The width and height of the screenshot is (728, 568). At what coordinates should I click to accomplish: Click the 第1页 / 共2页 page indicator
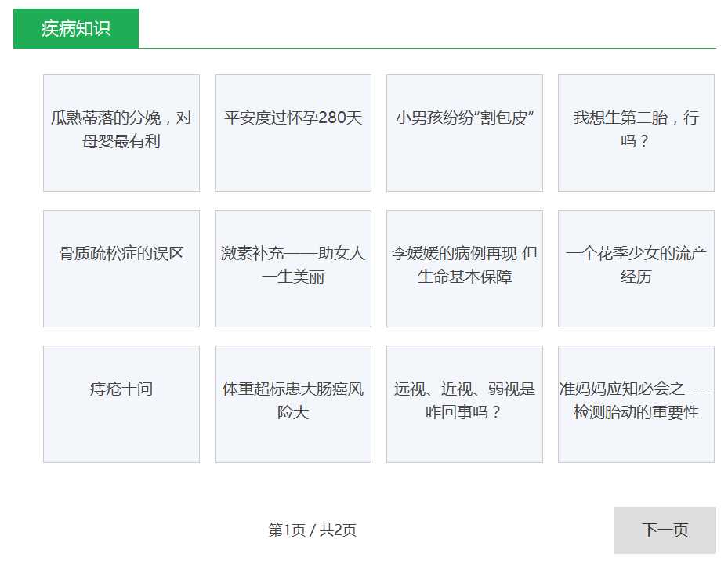(313, 530)
